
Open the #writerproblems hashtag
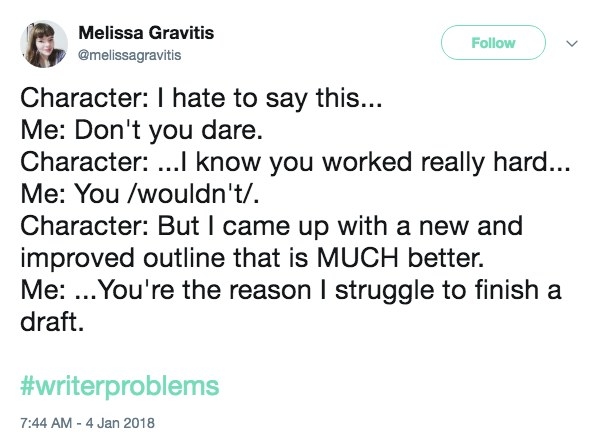point(120,386)
